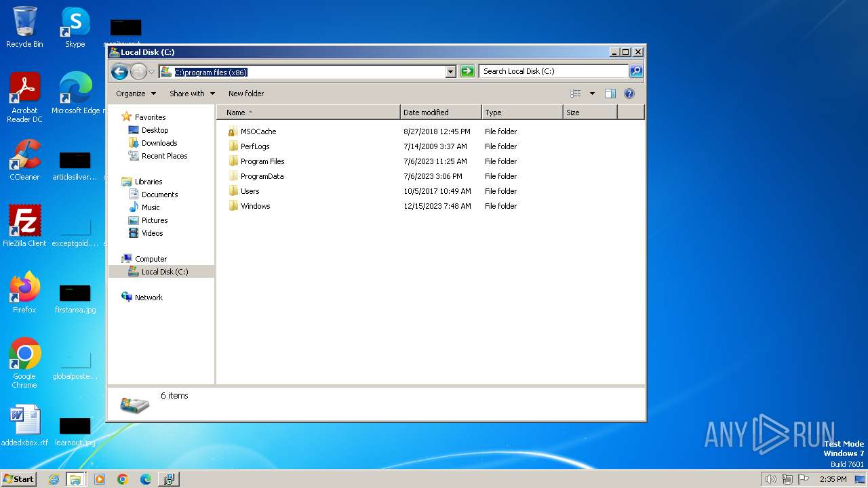
Task: Toggle the preview pane icon
Action: pos(610,94)
